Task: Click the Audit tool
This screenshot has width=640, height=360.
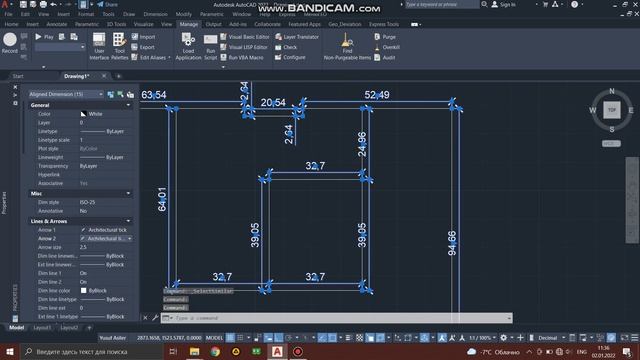Action: click(x=384, y=58)
